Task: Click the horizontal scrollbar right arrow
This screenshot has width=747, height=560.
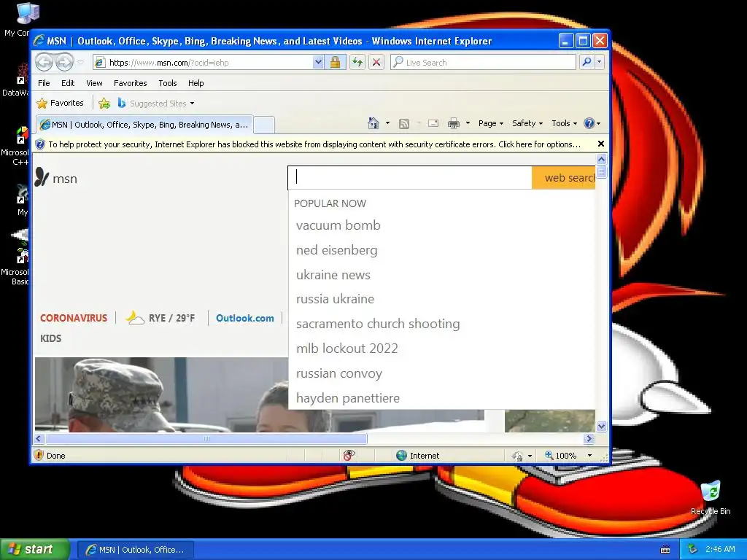Action: coord(589,438)
